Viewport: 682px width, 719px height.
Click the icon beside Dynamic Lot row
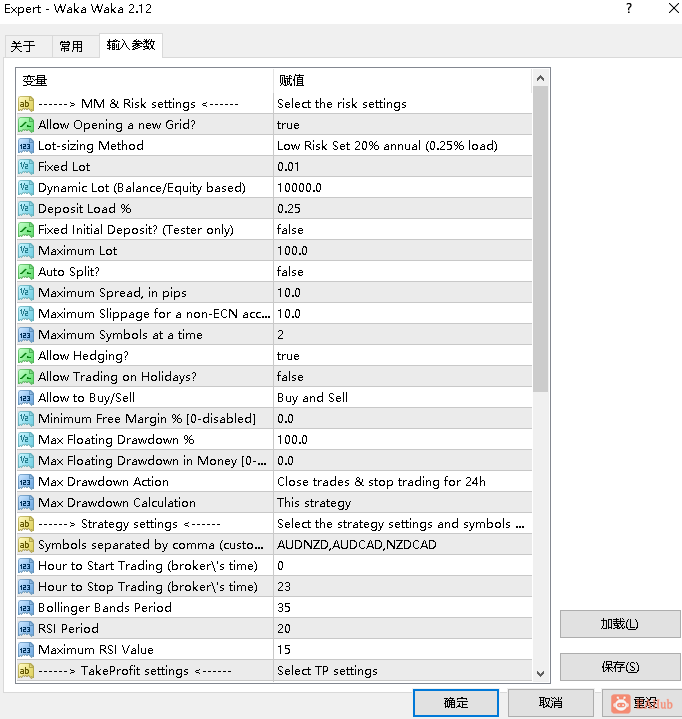(26, 188)
